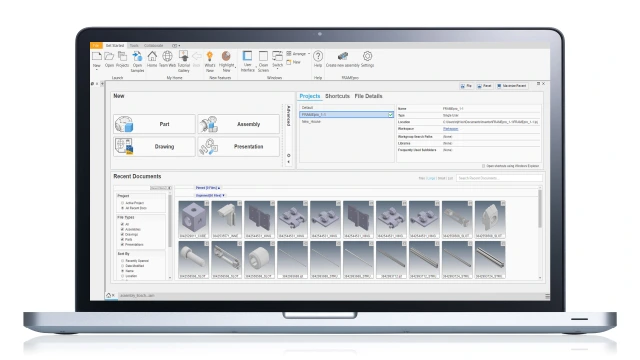This screenshot has width=640, height=360.
Task: Click the Reset layout button
Action: [484, 86]
